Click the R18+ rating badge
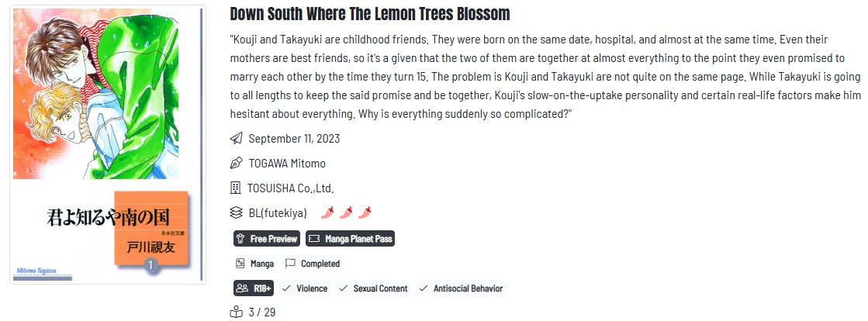 click(x=253, y=288)
